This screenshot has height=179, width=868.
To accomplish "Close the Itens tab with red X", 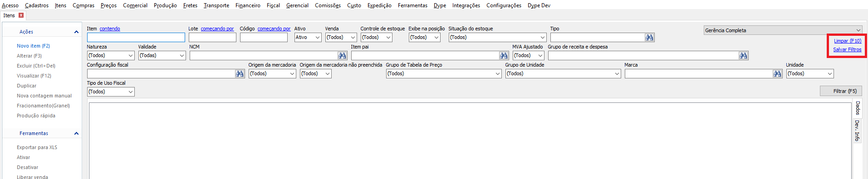I will pyautogui.click(x=21, y=15).
